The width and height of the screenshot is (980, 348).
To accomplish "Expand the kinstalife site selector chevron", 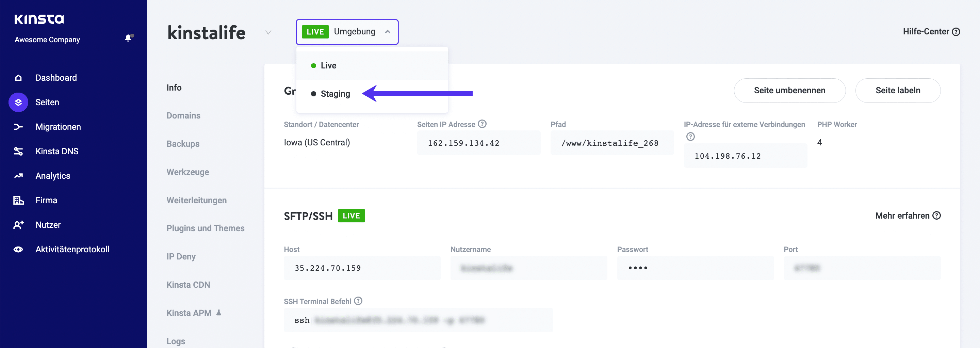I will pyautogui.click(x=268, y=33).
